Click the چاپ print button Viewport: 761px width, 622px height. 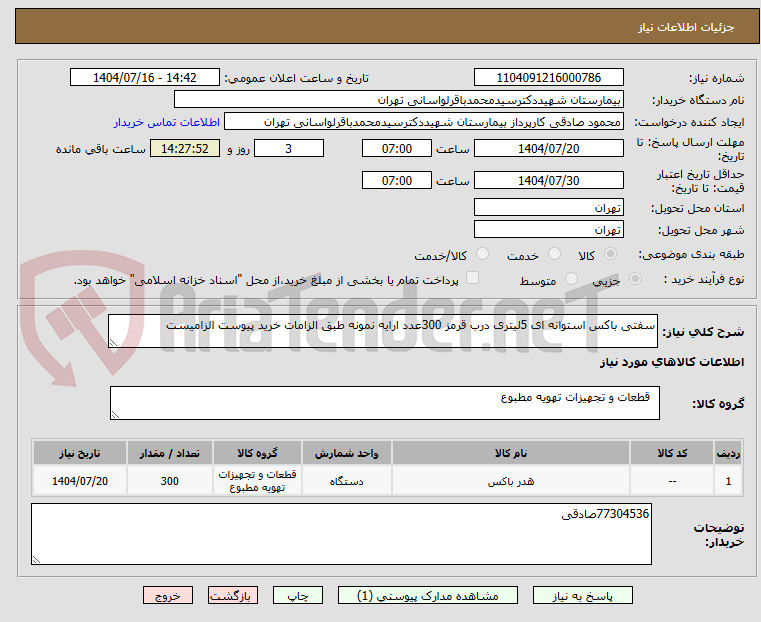pyautogui.click(x=298, y=595)
